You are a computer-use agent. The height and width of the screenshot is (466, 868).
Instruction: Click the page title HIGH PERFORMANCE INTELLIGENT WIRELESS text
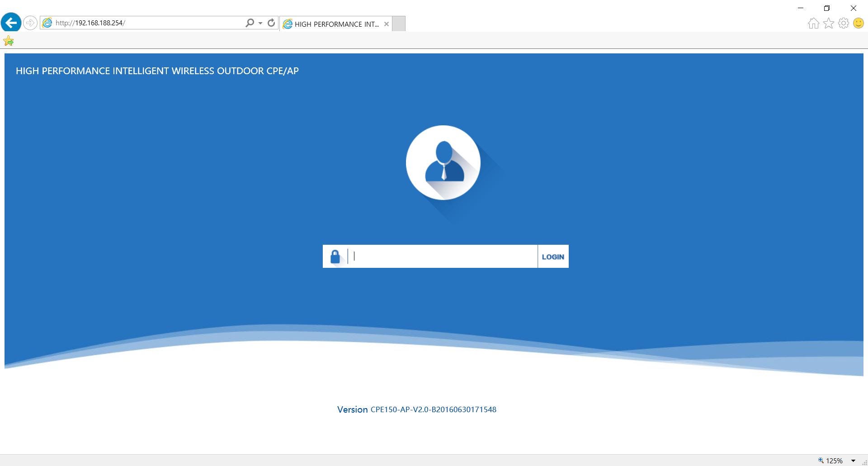pyautogui.click(x=157, y=71)
